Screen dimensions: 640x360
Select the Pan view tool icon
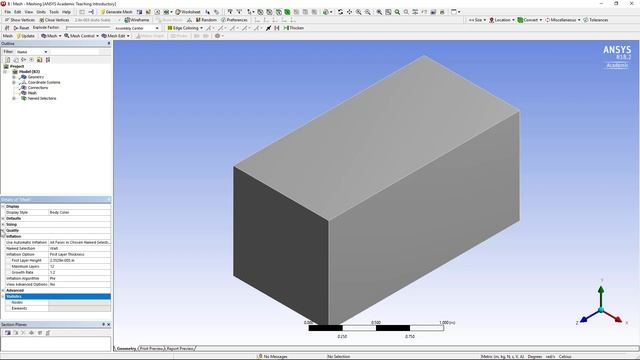(349, 12)
